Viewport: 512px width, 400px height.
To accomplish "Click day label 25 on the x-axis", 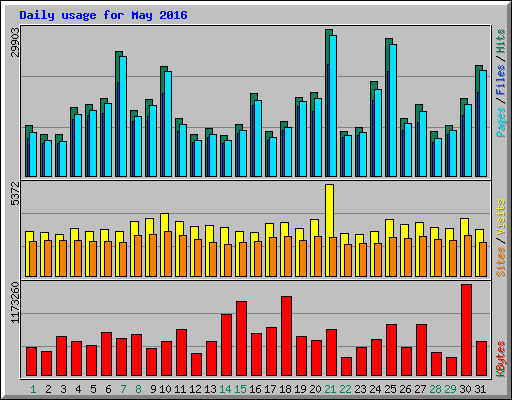I will (x=390, y=389).
